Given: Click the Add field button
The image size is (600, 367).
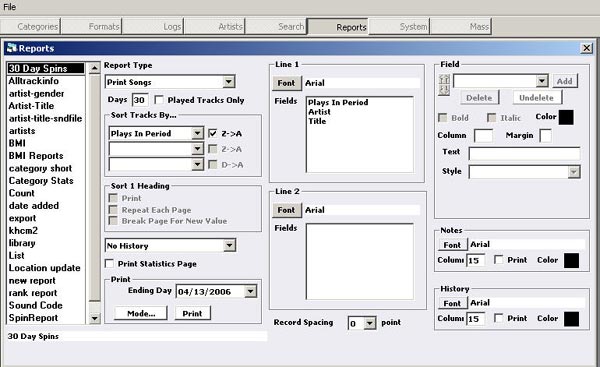Looking at the screenshot, I should [x=565, y=81].
